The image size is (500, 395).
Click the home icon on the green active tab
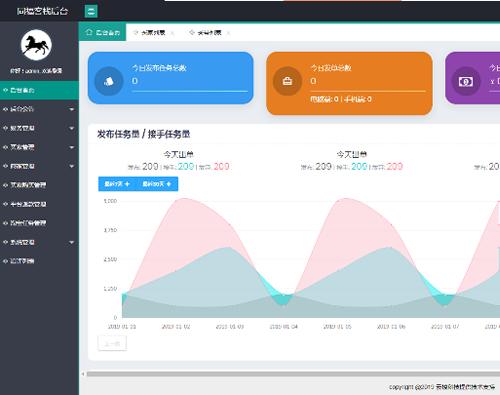[x=89, y=32]
